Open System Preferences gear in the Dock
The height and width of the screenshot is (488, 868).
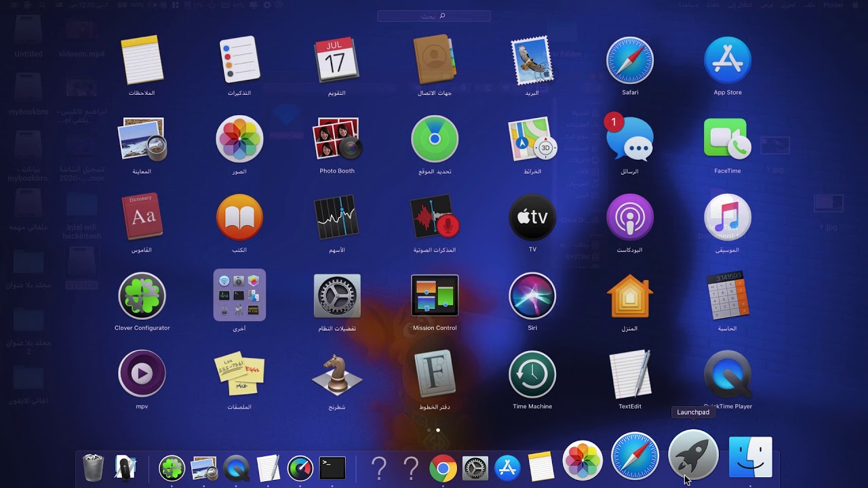pyautogui.click(x=475, y=468)
